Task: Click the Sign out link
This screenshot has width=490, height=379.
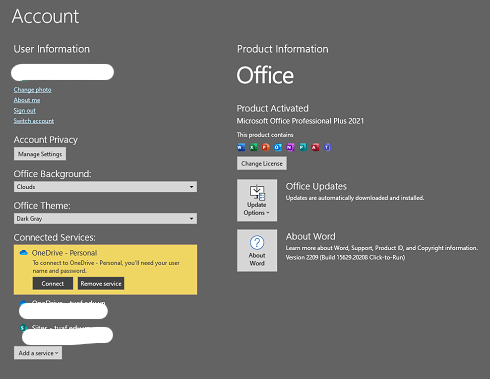Action: click(24, 110)
